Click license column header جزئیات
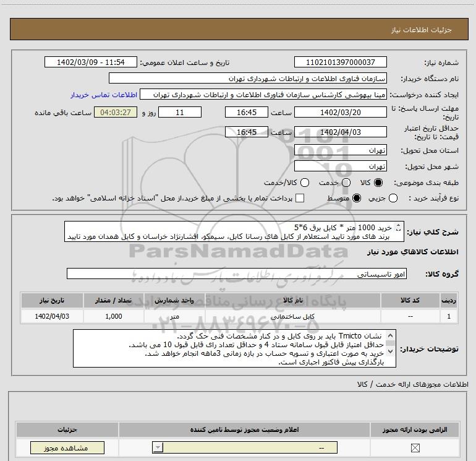This screenshot has width=476, height=461. [67, 429]
